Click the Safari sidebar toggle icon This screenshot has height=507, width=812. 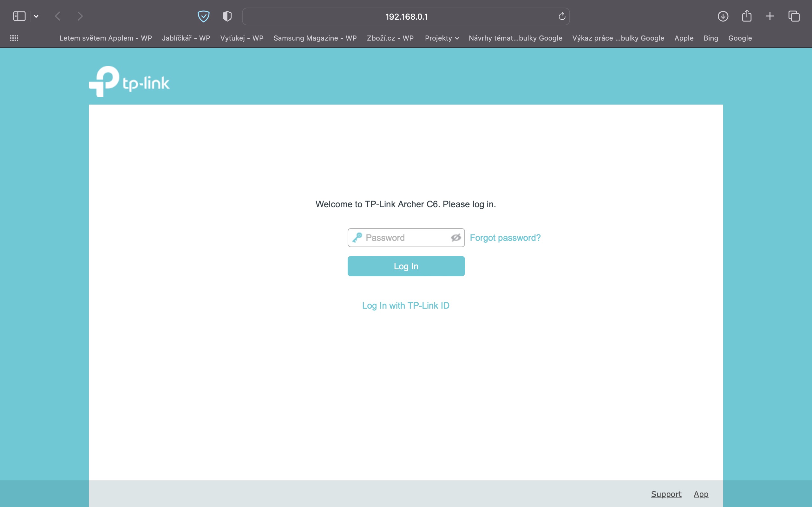pos(19,16)
